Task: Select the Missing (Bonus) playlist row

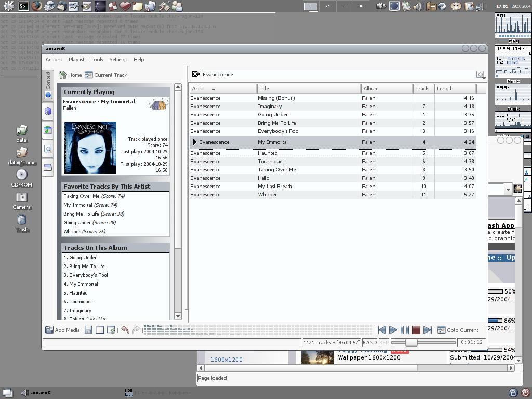Action: pyautogui.click(x=332, y=98)
